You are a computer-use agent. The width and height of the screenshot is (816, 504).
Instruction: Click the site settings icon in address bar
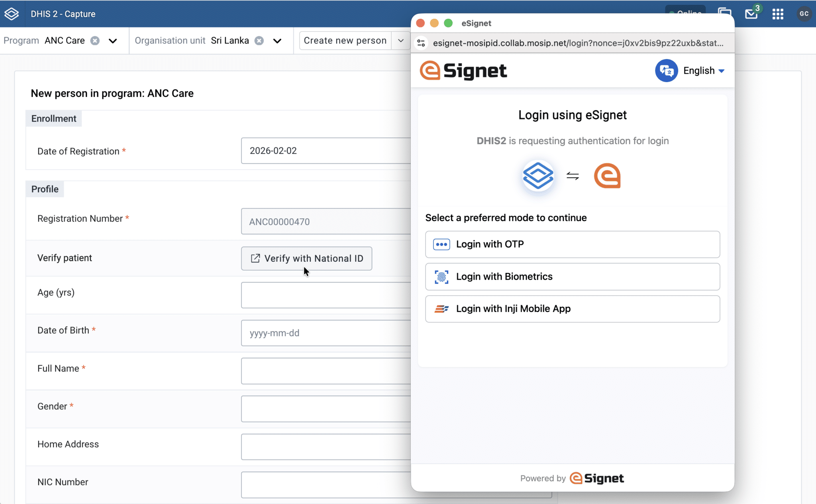(421, 43)
